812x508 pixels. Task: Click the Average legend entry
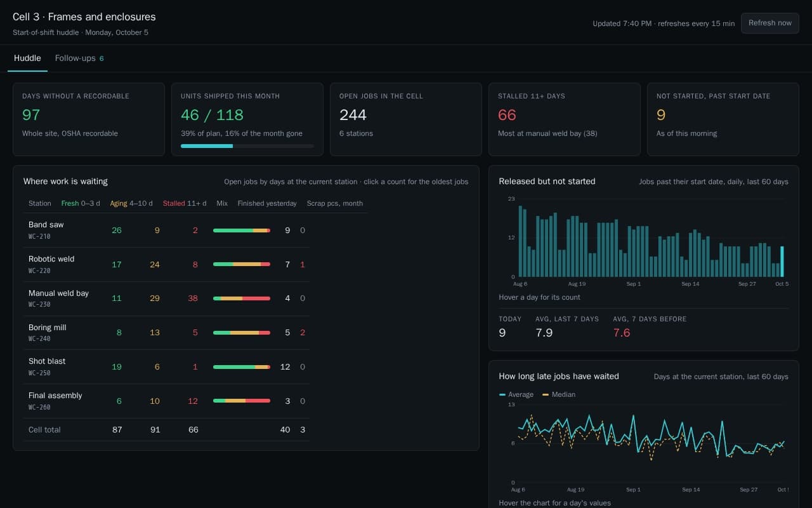[x=516, y=395]
